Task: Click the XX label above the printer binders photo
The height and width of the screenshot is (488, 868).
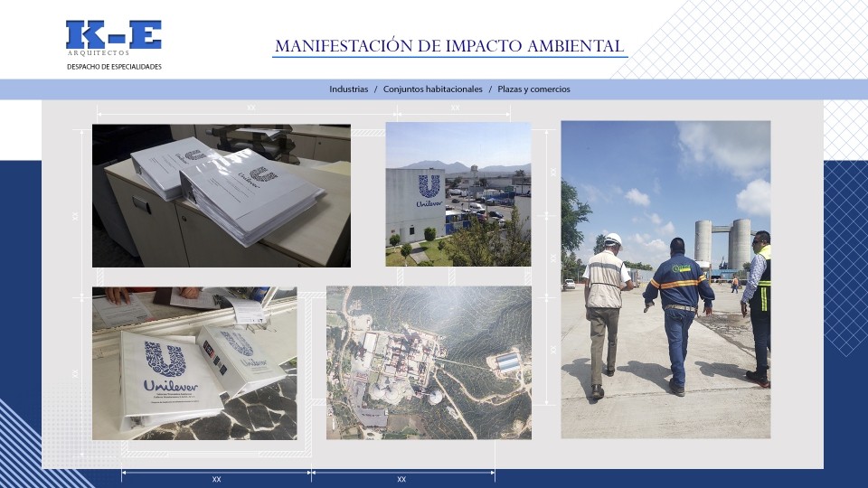Action: coord(250,108)
